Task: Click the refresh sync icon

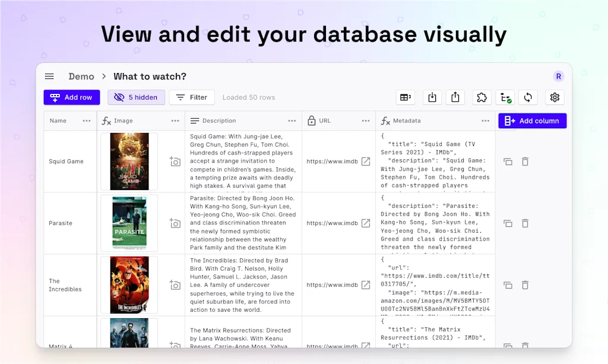Action: 528,97
